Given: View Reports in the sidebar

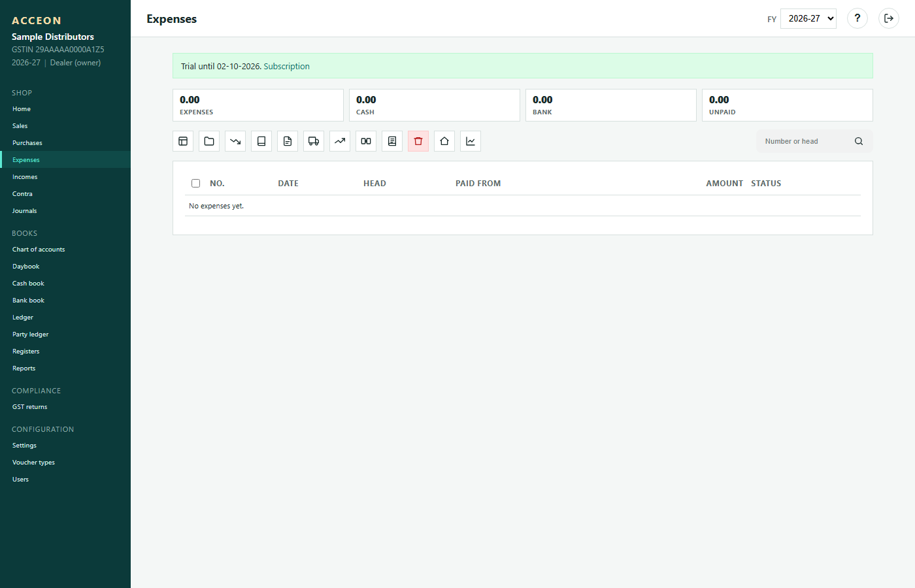Looking at the screenshot, I should pyautogui.click(x=65, y=368).
